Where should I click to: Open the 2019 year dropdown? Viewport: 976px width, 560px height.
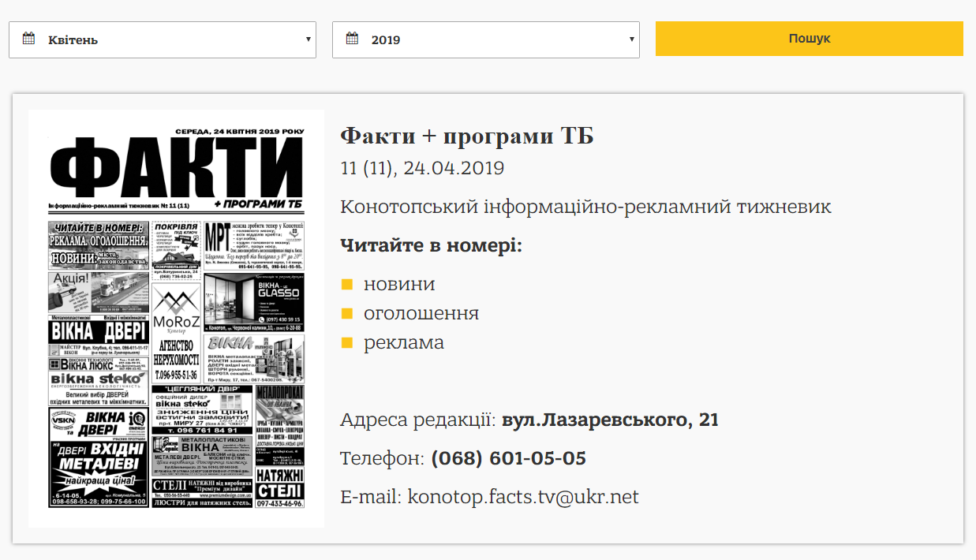tap(486, 39)
